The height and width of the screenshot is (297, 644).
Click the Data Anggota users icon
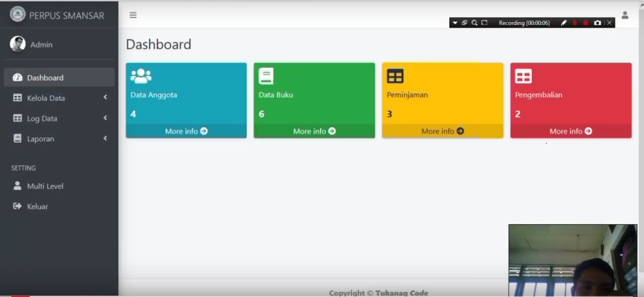140,76
